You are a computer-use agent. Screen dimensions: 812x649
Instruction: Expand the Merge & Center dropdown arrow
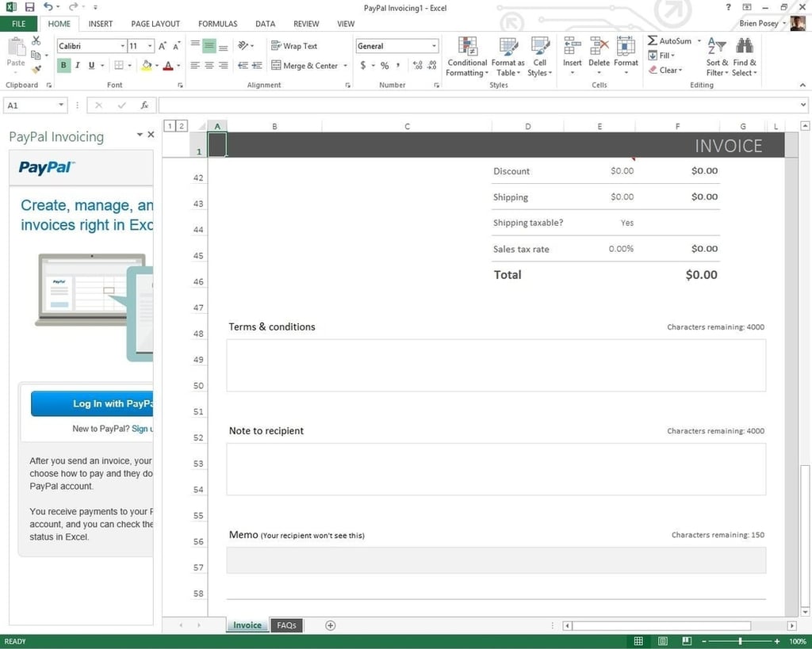click(346, 66)
